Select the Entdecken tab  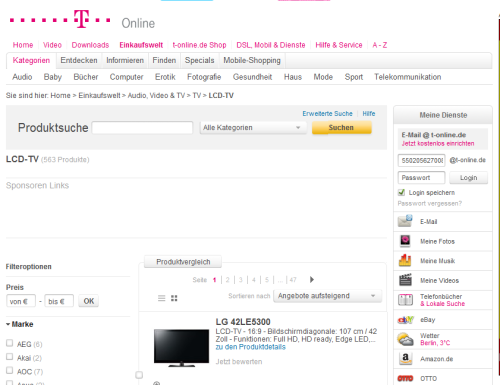[x=79, y=60]
